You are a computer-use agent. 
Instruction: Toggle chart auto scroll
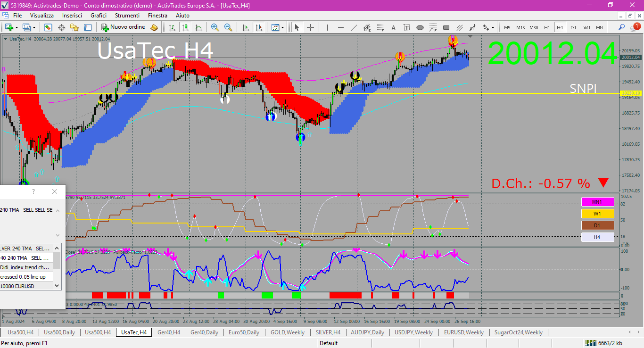point(245,27)
